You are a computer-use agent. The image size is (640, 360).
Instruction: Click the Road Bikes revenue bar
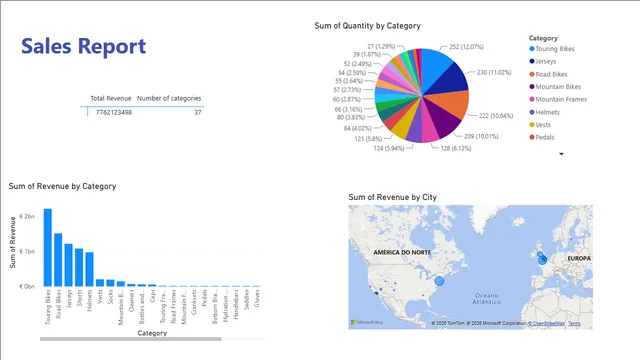point(58,260)
